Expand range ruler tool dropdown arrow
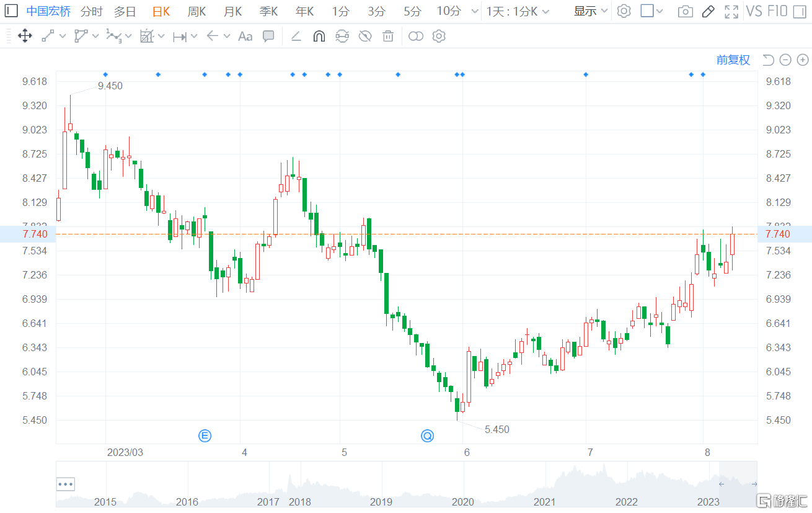This screenshot has height=513, width=812. coord(194,37)
